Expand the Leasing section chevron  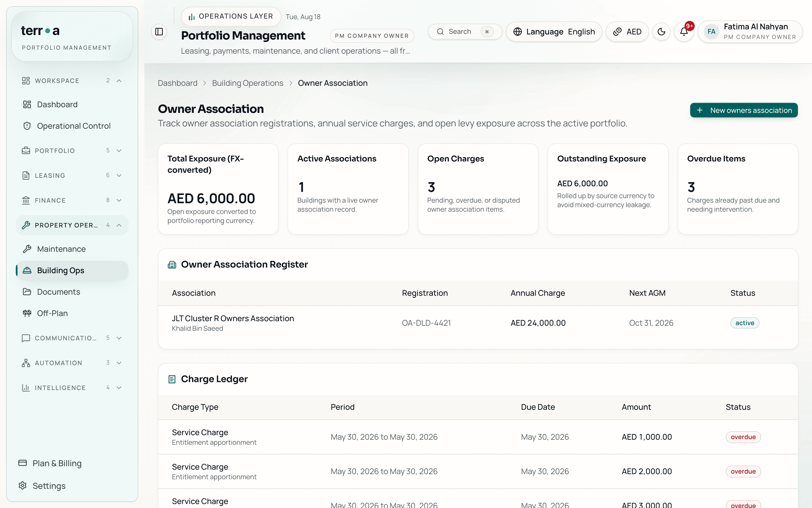coord(119,175)
